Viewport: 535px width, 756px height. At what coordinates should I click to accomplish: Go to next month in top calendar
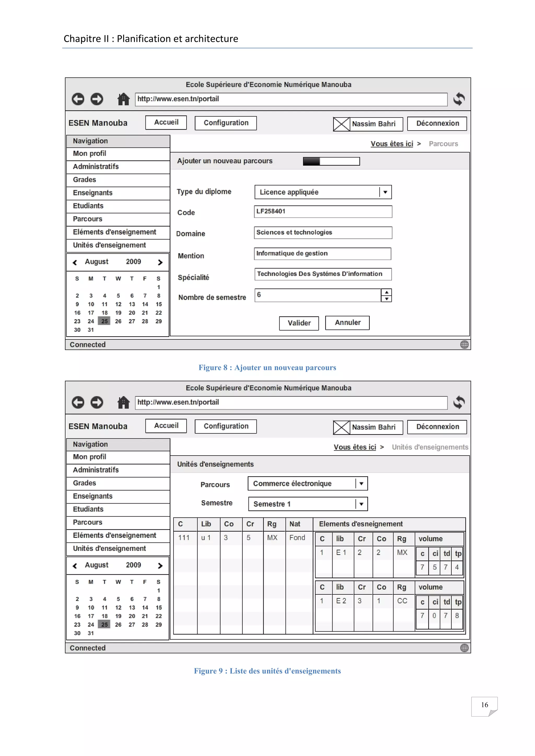coord(160,262)
